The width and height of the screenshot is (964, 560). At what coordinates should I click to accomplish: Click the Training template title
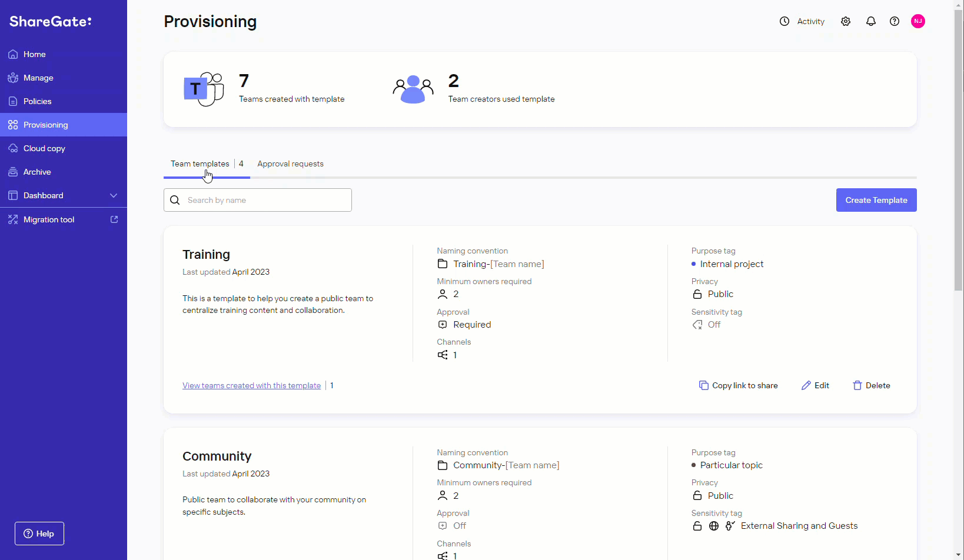[206, 254]
